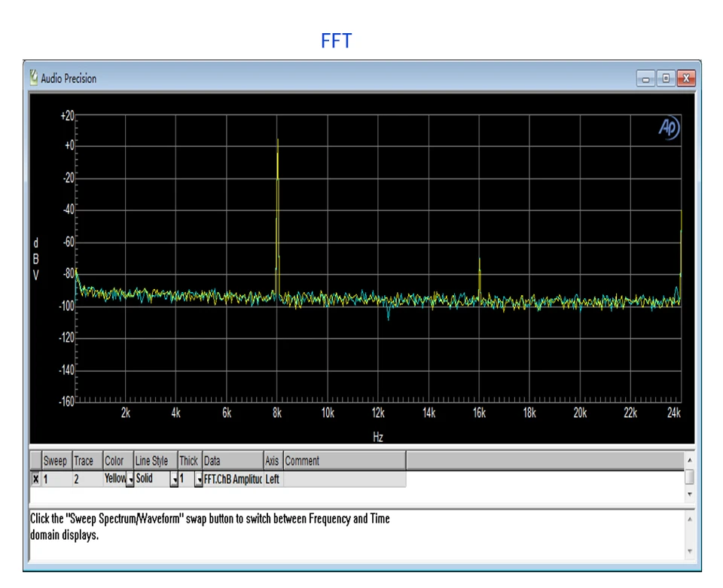Click the Audio Precision title bar icon
This screenshot has width=723, height=588.
pos(34,78)
